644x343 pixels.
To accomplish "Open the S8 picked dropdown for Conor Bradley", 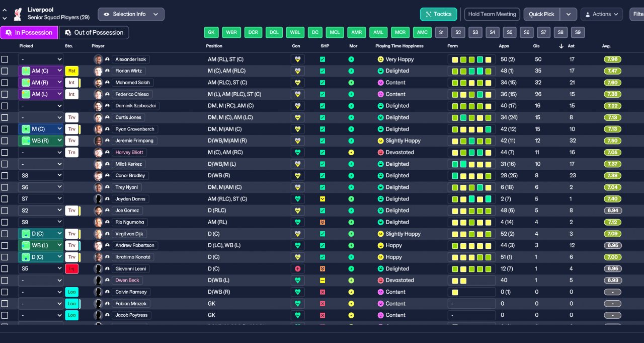I will (41, 176).
